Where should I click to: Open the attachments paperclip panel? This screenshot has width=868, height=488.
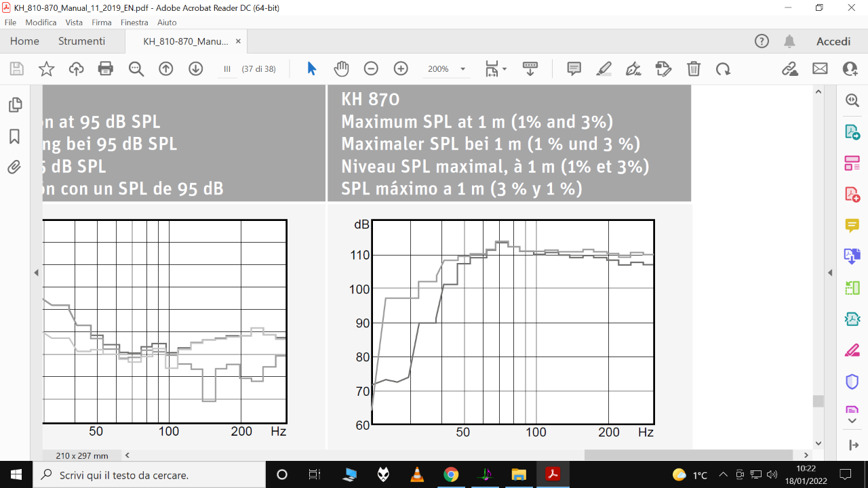(14, 167)
